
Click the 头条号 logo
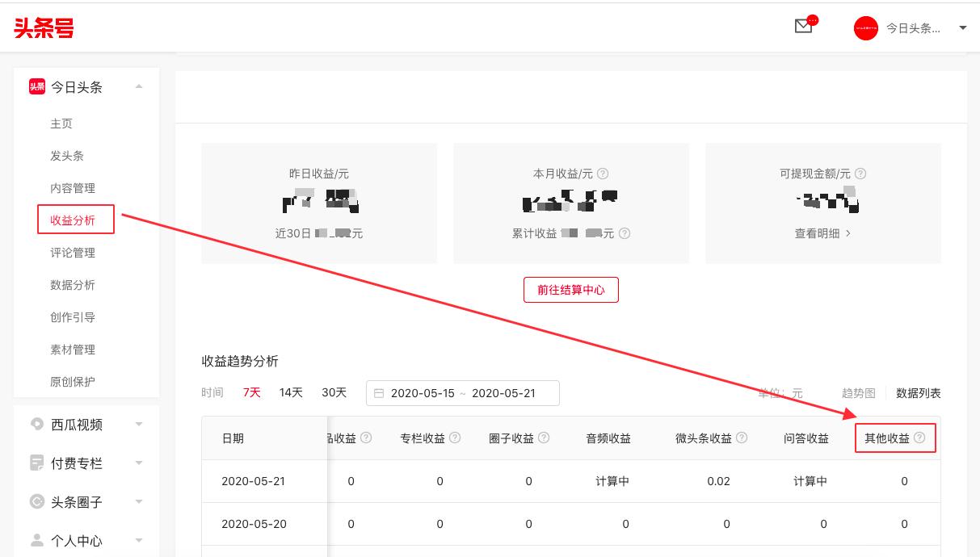click(x=44, y=28)
